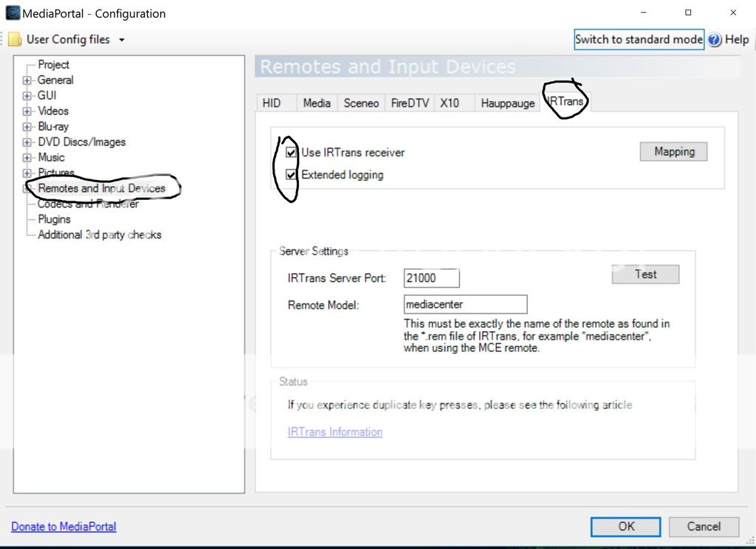Click the IRTrans Server Port field
Viewport: 756px width, 549px height.
pos(432,278)
